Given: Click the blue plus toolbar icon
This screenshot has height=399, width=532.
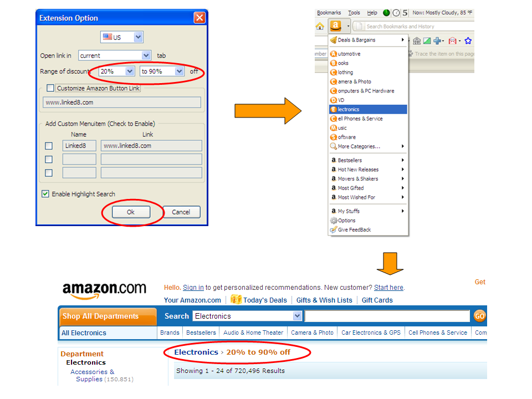Looking at the screenshot, I should pos(438,41).
